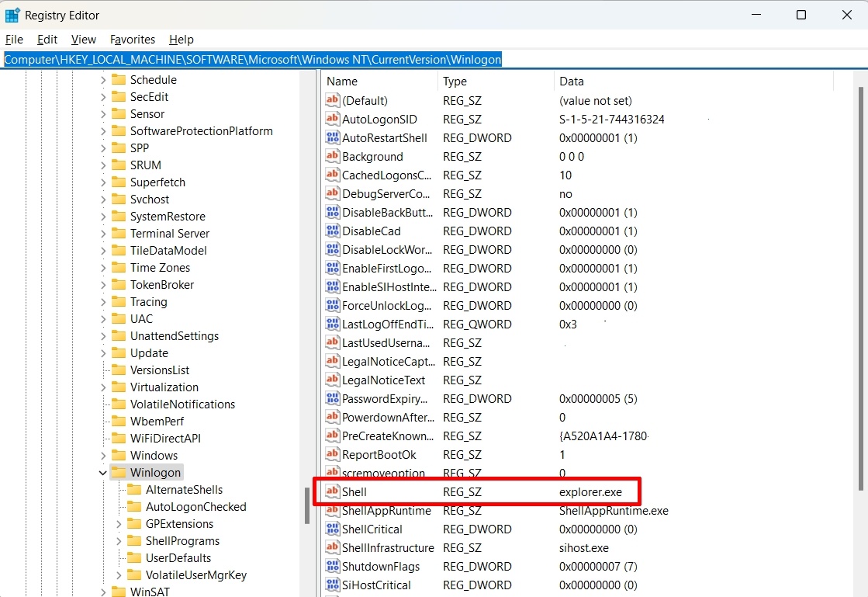Click the values pane vertical scrollbar
Image resolution: width=868 pixels, height=597 pixels.
(860, 288)
